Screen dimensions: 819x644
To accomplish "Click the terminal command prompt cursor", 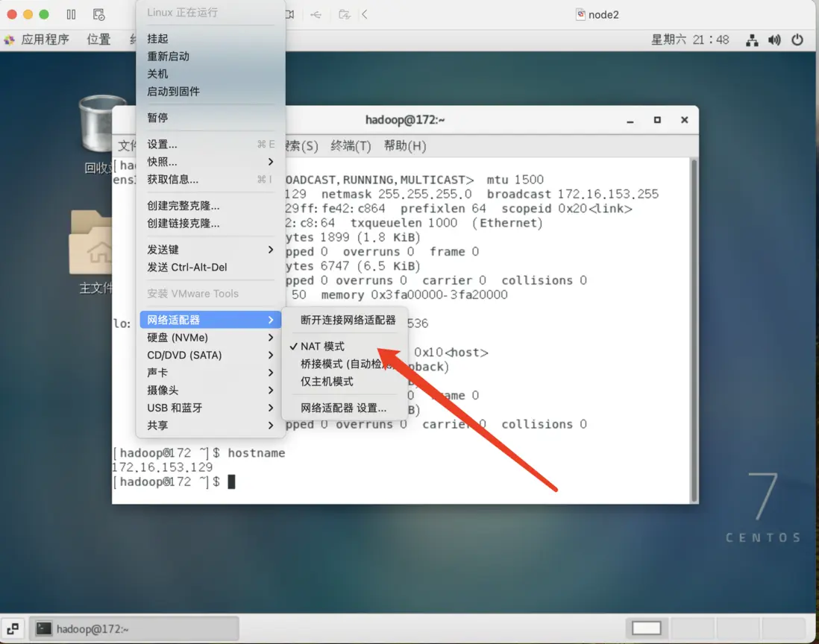I will point(231,482).
